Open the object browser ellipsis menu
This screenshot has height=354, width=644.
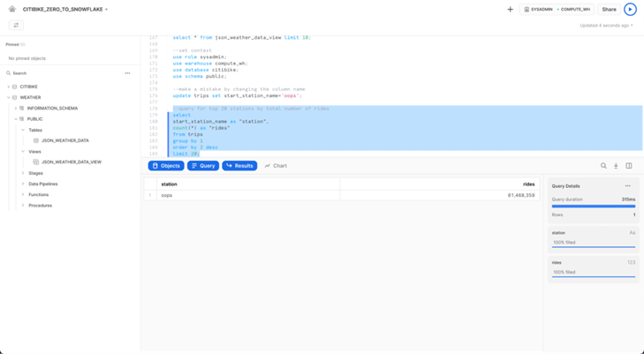pos(127,73)
